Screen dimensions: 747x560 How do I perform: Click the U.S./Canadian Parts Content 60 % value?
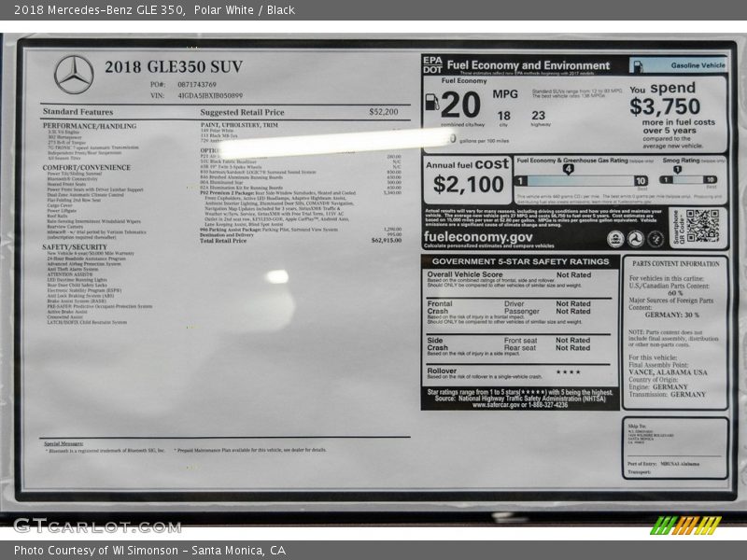(674, 293)
